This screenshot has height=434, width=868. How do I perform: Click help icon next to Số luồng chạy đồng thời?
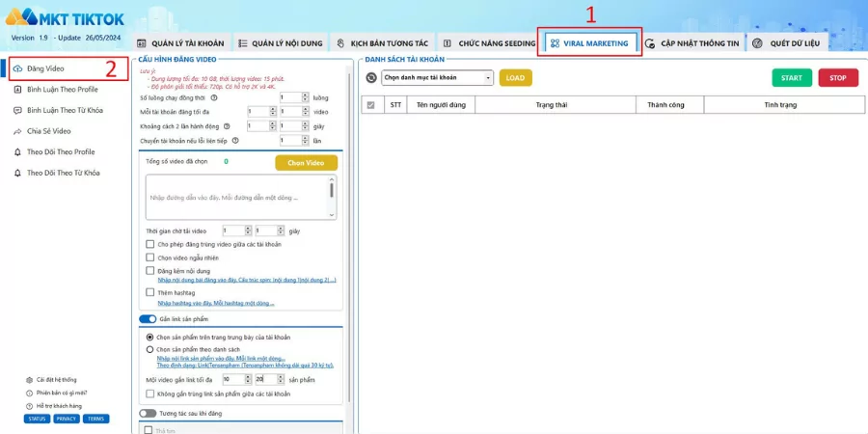coord(214,97)
